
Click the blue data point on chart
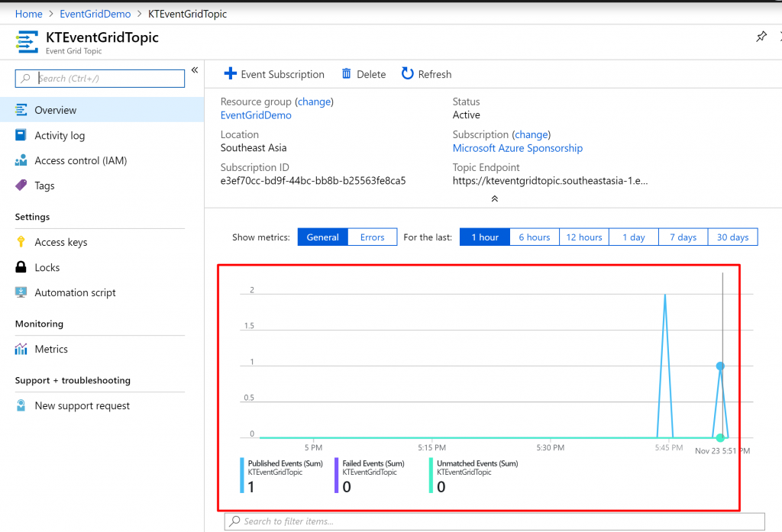click(720, 366)
